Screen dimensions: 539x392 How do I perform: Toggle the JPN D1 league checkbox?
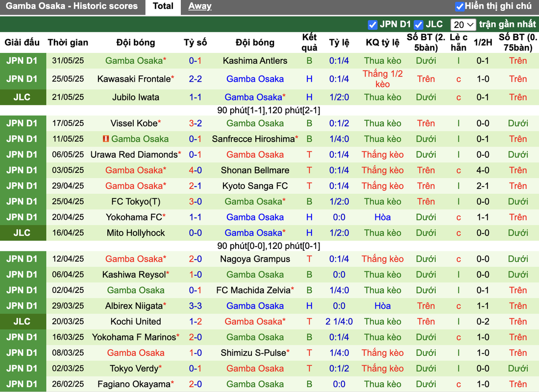click(x=372, y=25)
